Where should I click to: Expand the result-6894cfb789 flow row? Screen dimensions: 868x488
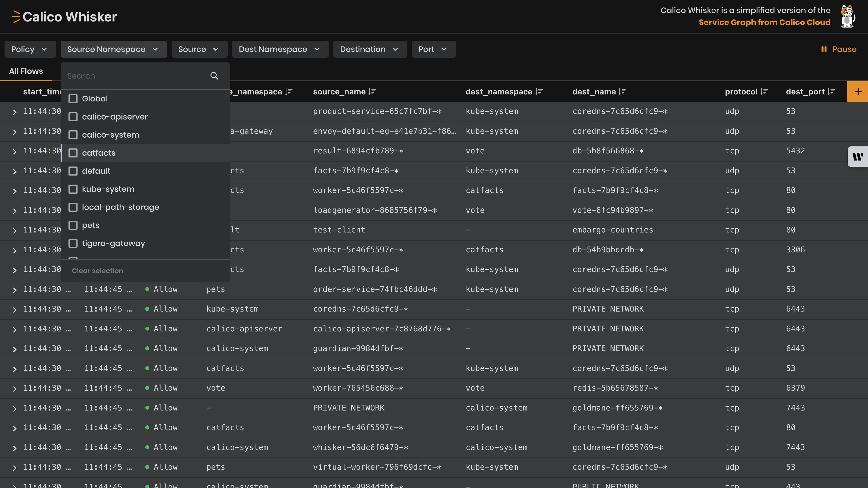[x=14, y=152]
